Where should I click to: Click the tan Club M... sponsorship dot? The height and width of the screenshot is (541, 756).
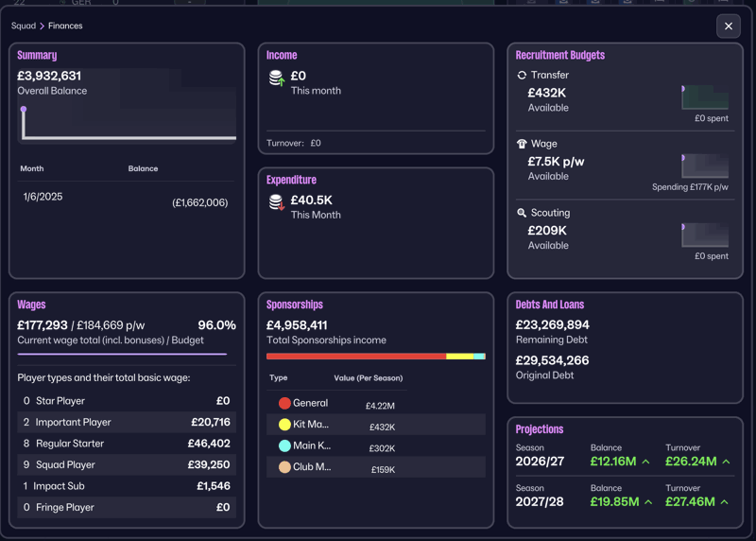[284, 466]
